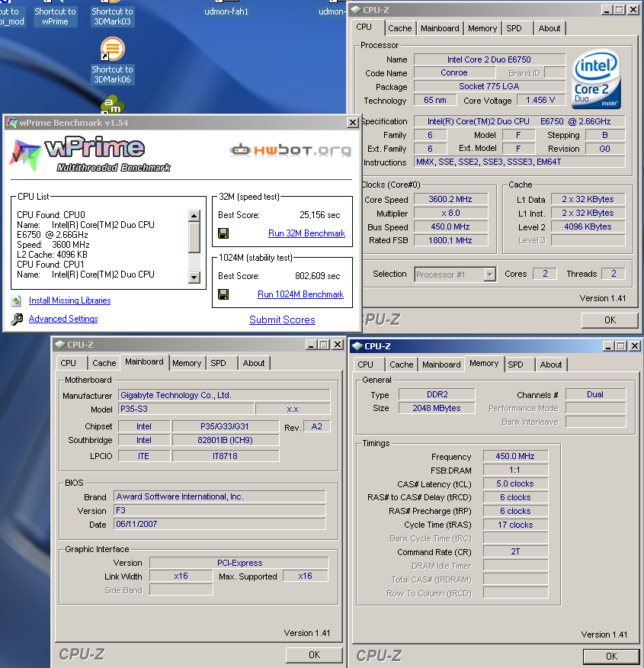Click the FSB:DRAM 1:1 value
The image size is (644, 668).
click(515, 470)
